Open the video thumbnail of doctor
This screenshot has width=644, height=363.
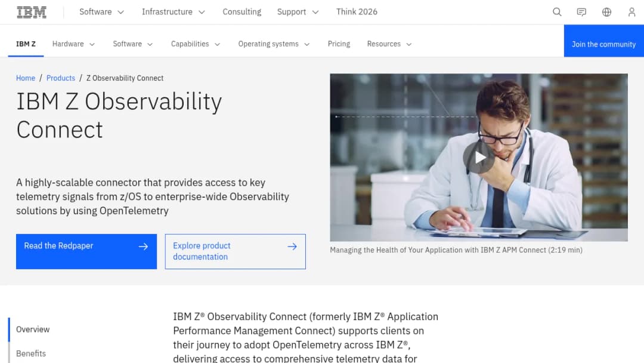point(479,158)
